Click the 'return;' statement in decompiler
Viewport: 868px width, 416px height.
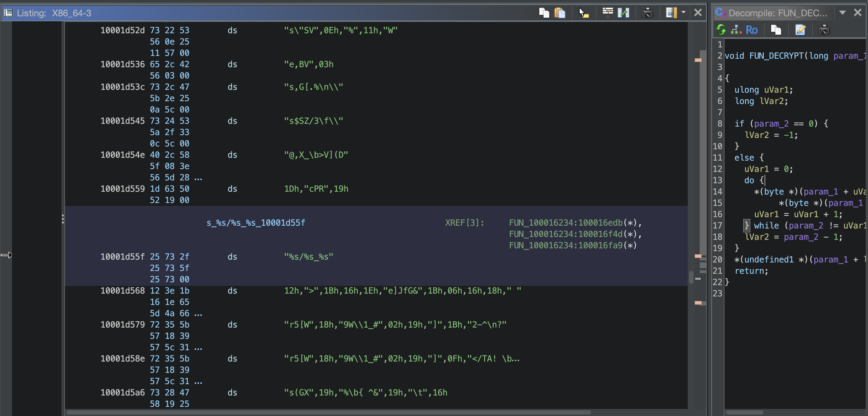(x=751, y=271)
